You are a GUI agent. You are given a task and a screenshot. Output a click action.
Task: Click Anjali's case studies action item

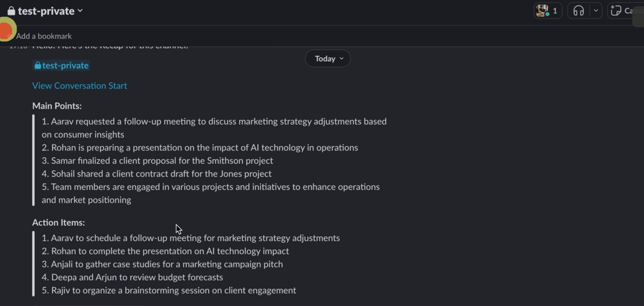pos(162,264)
